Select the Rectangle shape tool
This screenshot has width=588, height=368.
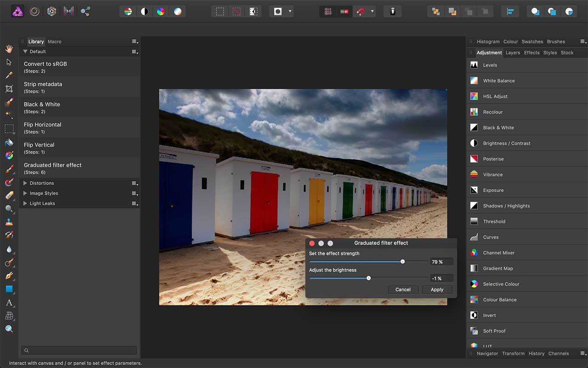click(x=9, y=289)
